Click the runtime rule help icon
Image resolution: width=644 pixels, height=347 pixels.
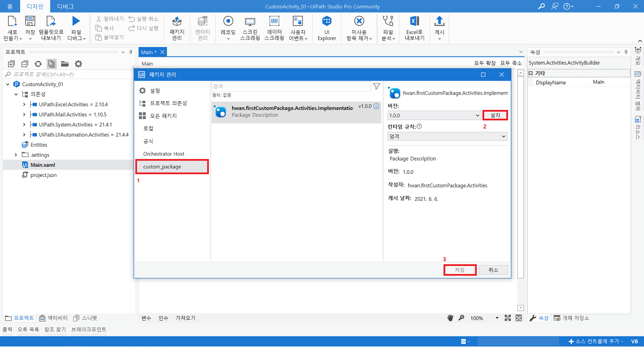click(419, 126)
